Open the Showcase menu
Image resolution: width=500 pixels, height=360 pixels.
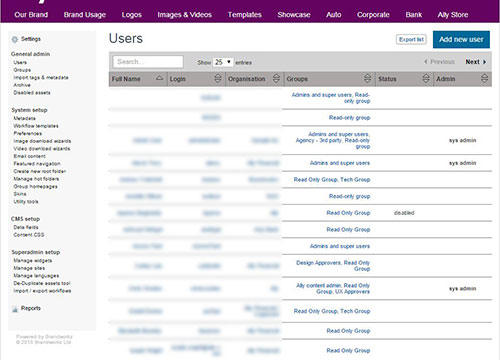tap(294, 15)
